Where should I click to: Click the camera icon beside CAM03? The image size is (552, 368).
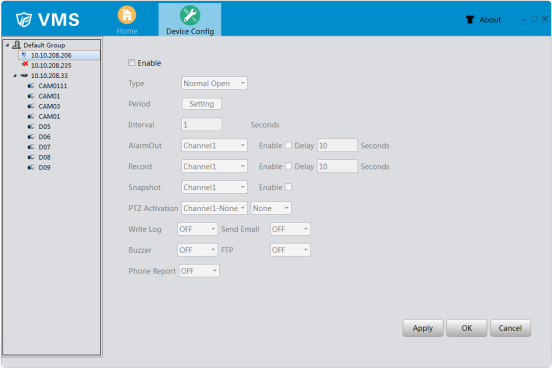31,106
